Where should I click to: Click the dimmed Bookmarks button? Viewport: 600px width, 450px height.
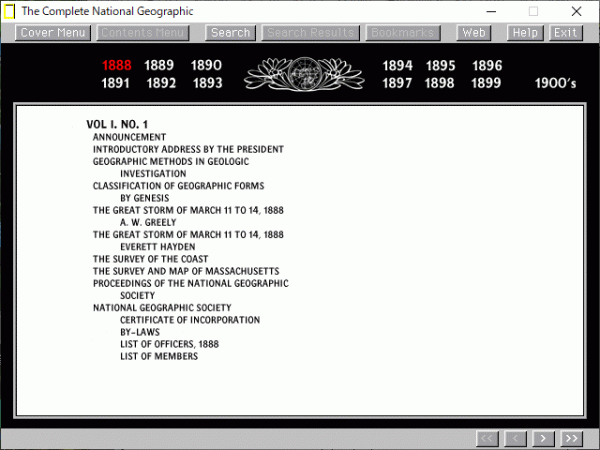coord(403,33)
